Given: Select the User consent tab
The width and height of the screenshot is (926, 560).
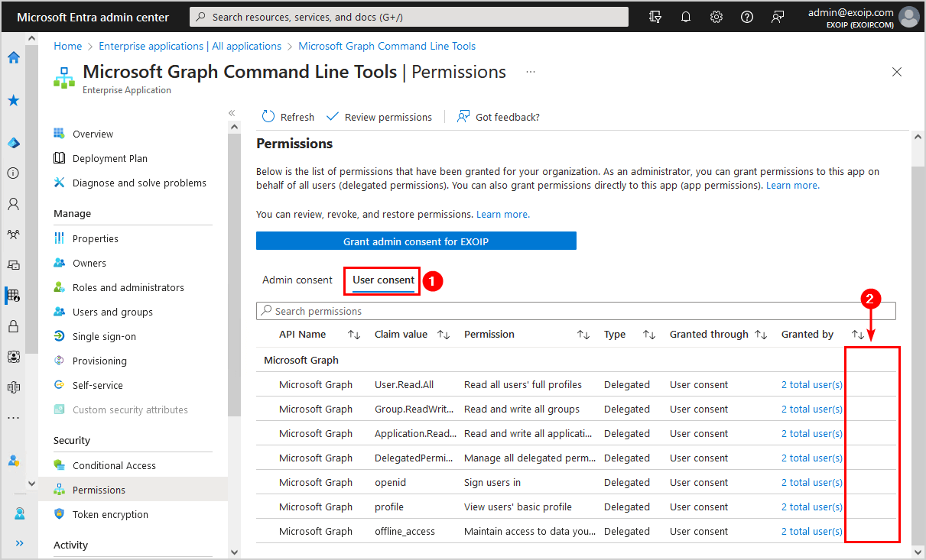Looking at the screenshot, I should point(383,280).
